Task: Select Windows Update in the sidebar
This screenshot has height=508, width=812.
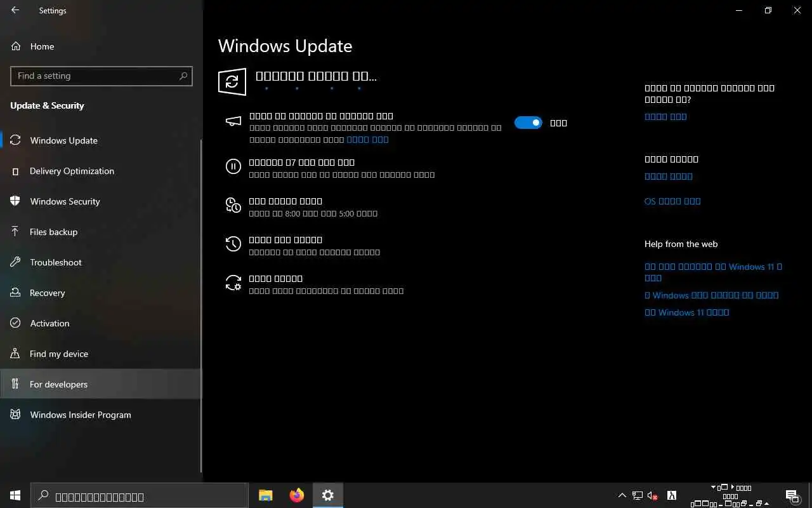Action: (x=101, y=140)
